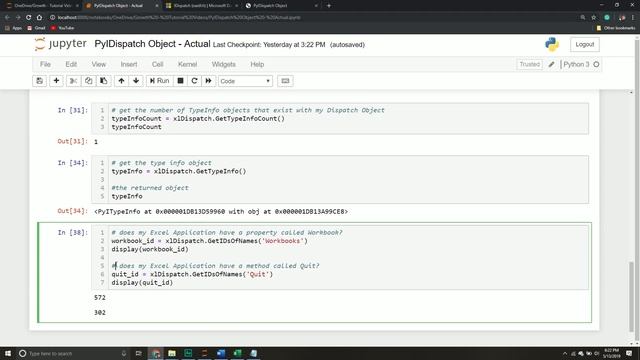Viewport: 640px width, 360px height.
Task: Open the File menu
Action: click(45, 64)
